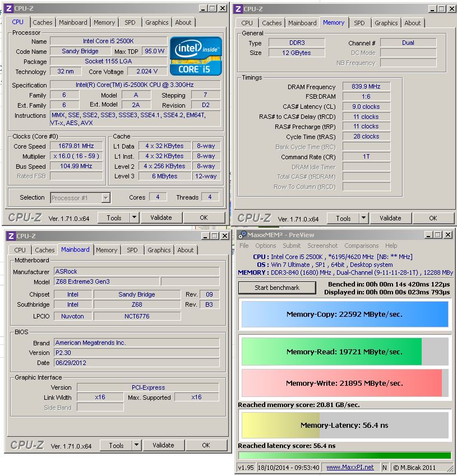457x476 pixels.
Task: Click the Memory-Read result bar
Action: click(x=345, y=352)
